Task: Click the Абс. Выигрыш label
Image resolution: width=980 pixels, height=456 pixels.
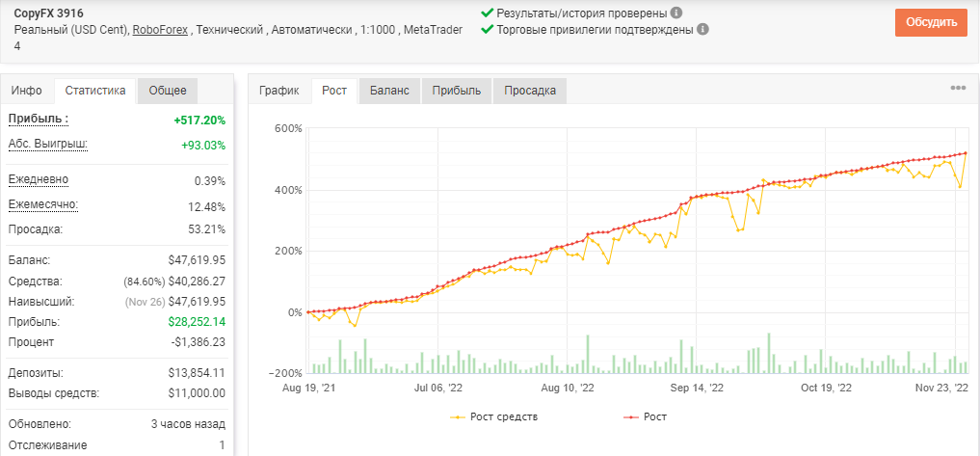Action: click(48, 146)
